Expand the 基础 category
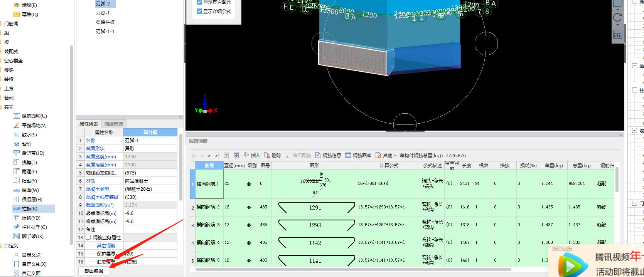The image size is (644, 277). [9, 97]
